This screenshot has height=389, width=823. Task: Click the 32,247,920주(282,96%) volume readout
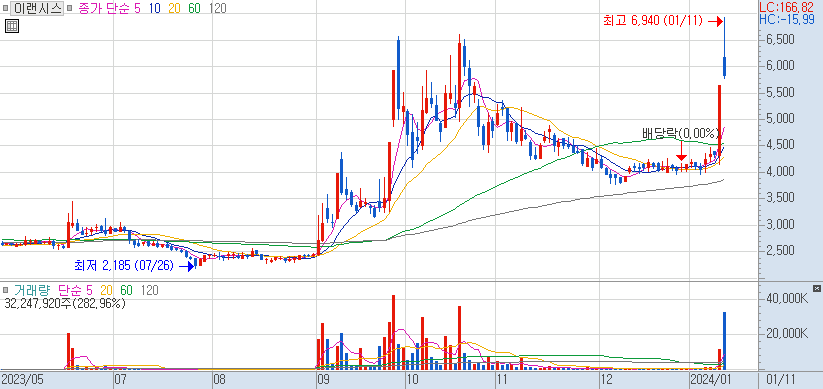(x=64, y=303)
